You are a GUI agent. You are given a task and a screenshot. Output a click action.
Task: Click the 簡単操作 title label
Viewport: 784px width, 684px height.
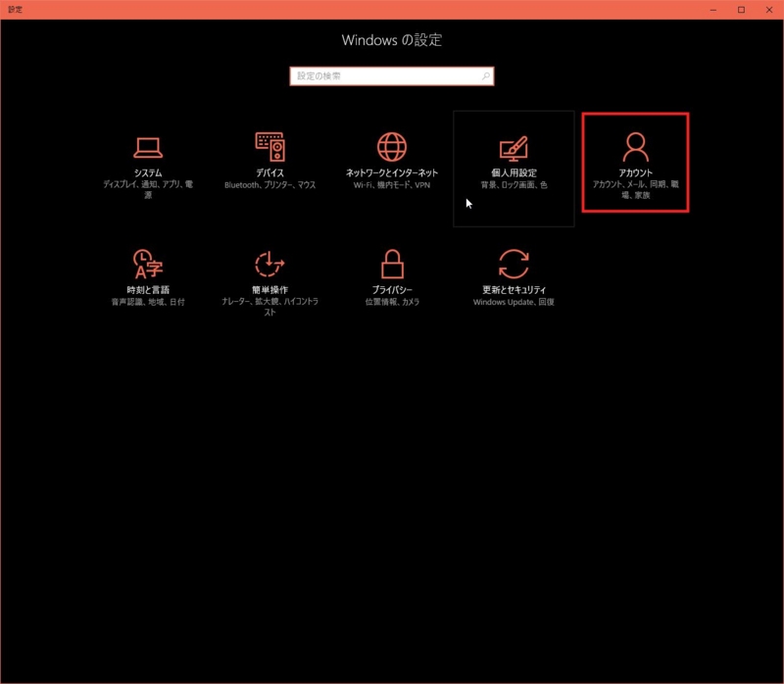pyautogui.click(x=270, y=289)
